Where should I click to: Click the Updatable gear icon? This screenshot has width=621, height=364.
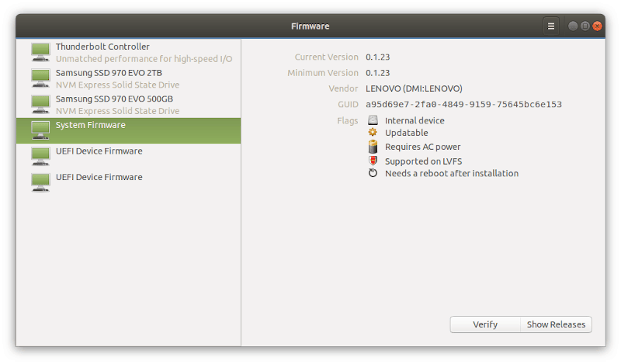coord(373,133)
